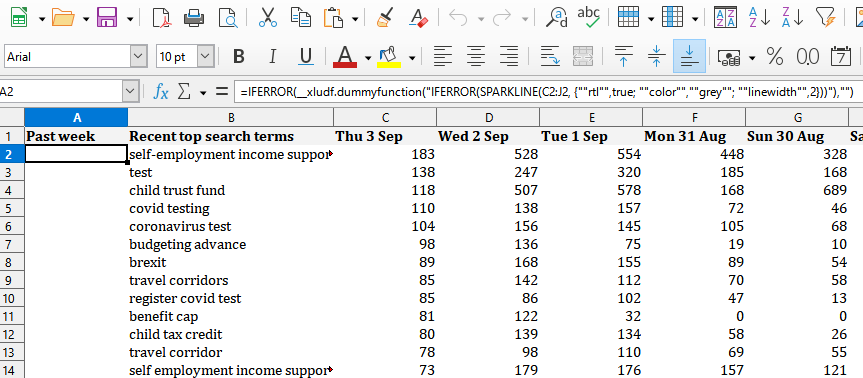863x378 pixels.
Task: Click into the formula input line
Action: coord(548,92)
